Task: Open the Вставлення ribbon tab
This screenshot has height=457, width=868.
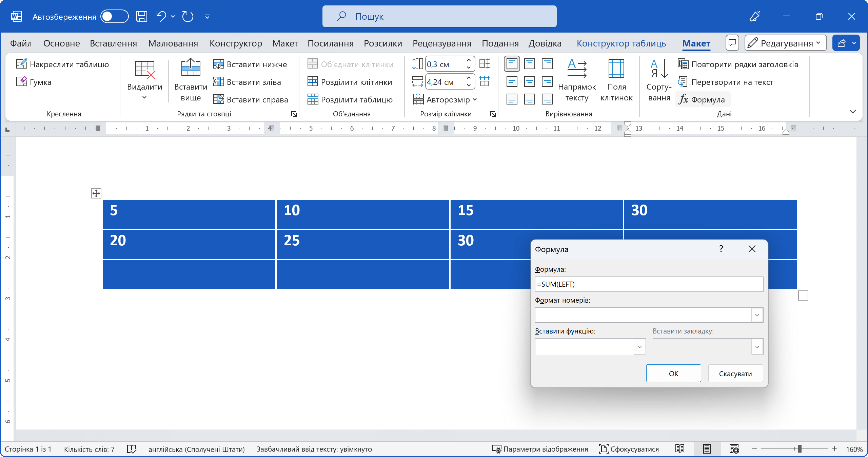Action: [x=113, y=43]
